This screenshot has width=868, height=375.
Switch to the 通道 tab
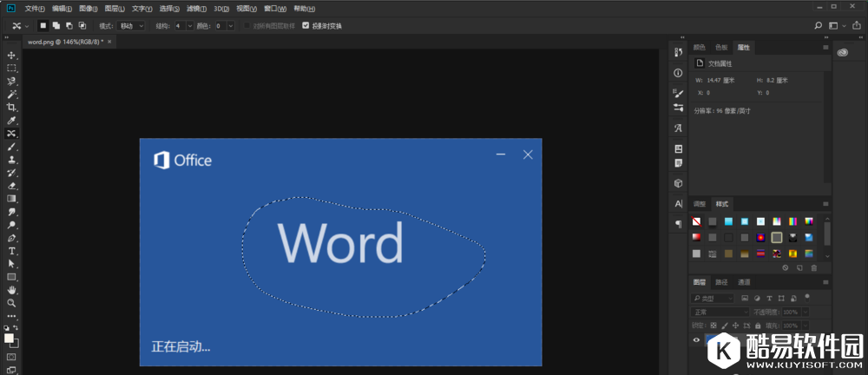coord(744,282)
